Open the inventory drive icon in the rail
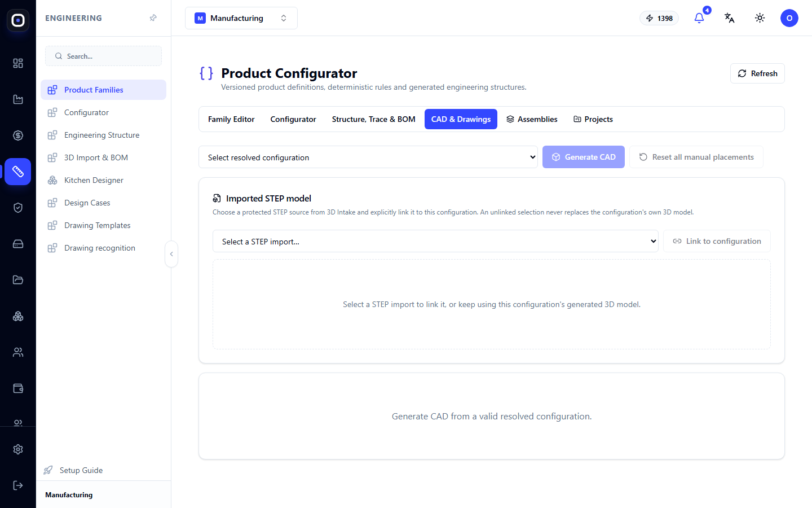The width and height of the screenshot is (812, 508). 18,244
